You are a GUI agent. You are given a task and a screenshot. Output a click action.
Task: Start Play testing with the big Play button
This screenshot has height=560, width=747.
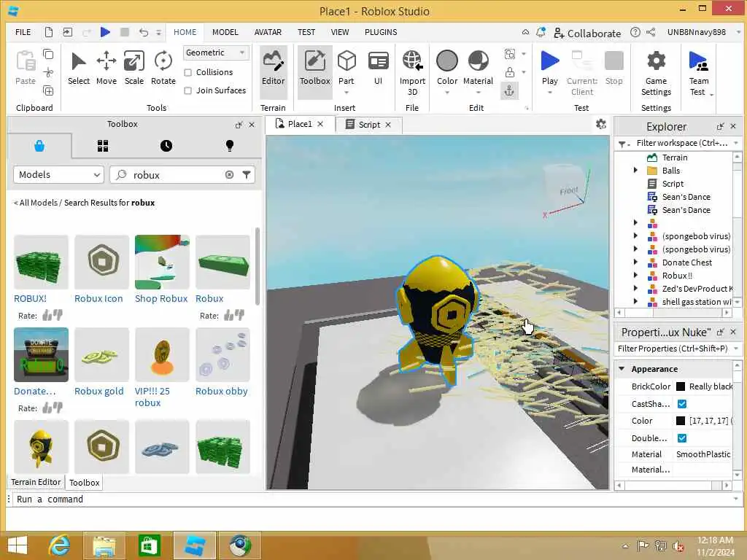click(550, 61)
